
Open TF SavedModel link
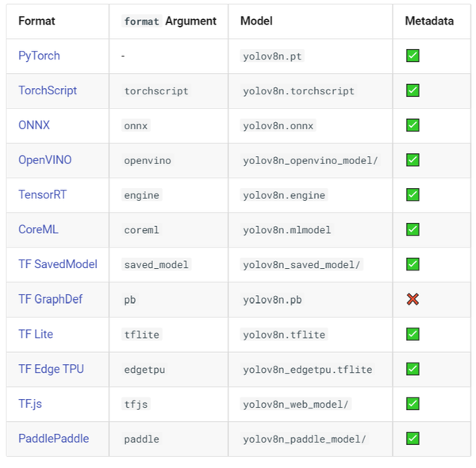point(58,264)
